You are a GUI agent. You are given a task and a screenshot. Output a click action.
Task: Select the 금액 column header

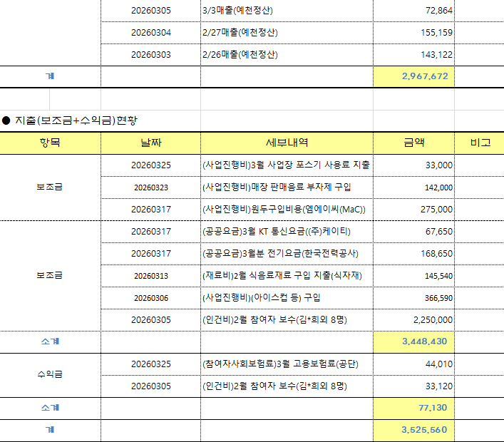click(x=413, y=143)
